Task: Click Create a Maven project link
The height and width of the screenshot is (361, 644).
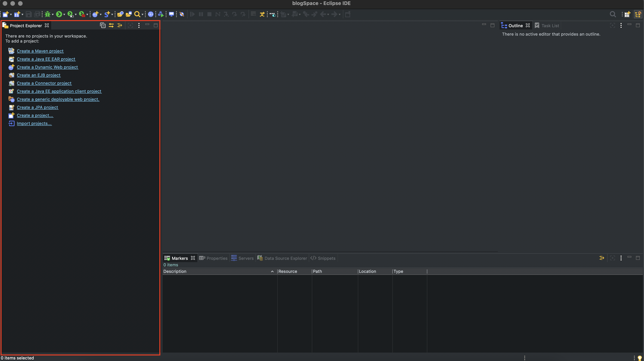Action: pos(40,51)
